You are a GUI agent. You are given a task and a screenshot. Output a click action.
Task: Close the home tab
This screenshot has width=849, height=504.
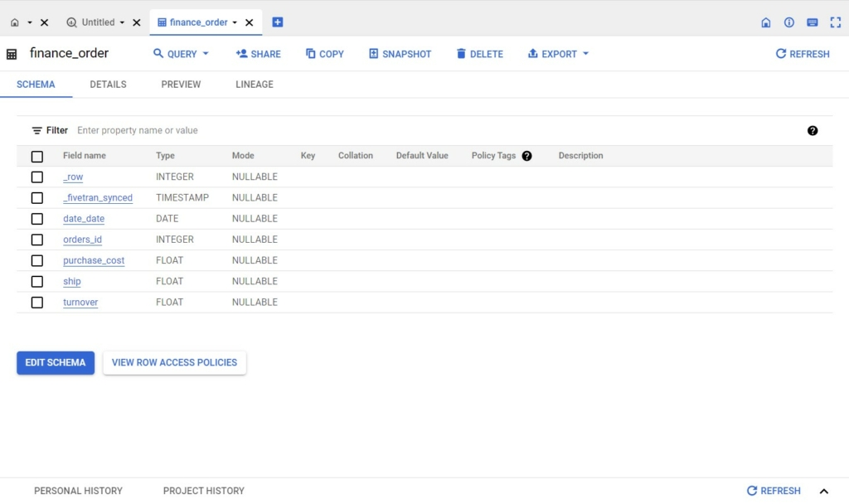[45, 22]
